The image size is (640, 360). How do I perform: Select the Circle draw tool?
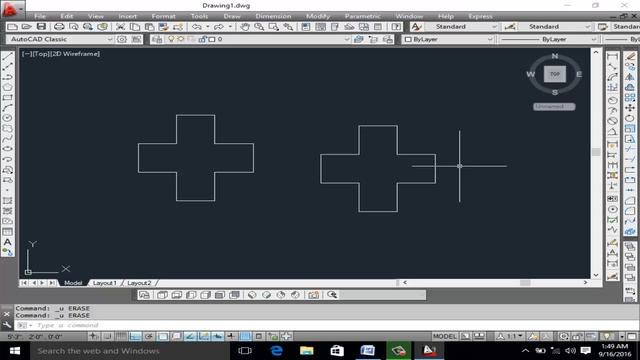pos(7,118)
